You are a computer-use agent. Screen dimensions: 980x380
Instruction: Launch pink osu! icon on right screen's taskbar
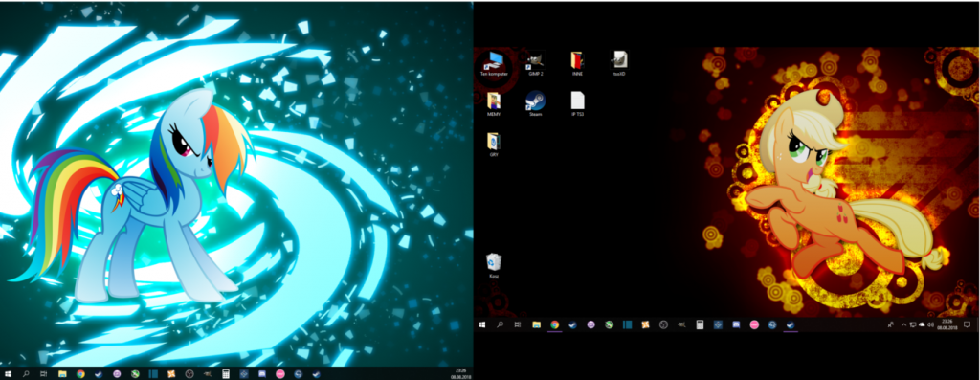(754, 324)
